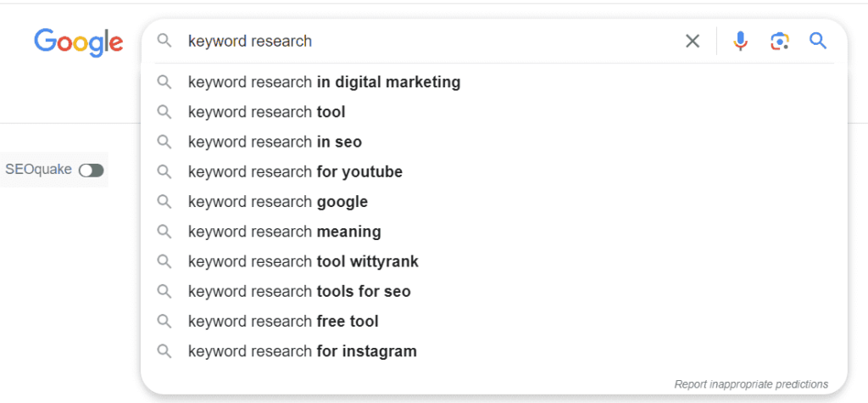Choose 'keyword research for youtube' suggestion
The width and height of the screenshot is (868, 403).
494,172
